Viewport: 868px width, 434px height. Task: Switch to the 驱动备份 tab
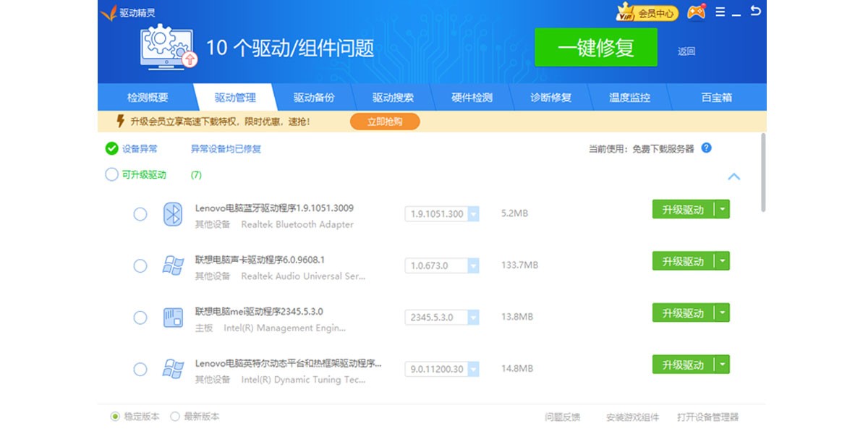[314, 98]
